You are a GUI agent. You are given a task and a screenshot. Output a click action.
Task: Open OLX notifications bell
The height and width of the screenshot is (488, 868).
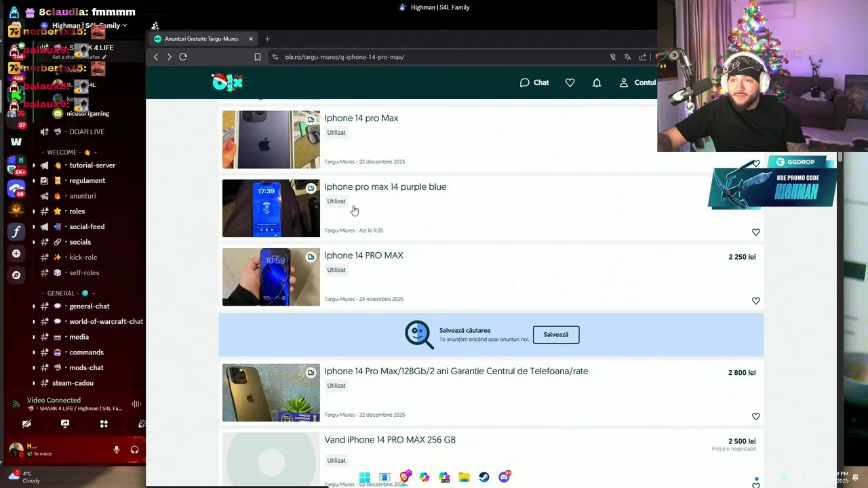coord(597,83)
